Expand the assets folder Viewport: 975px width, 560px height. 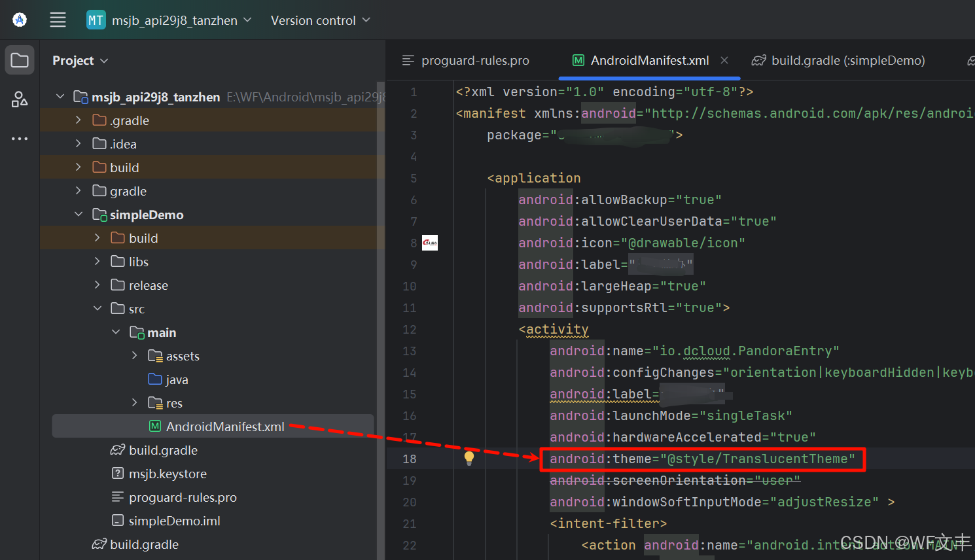pos(135,356)
